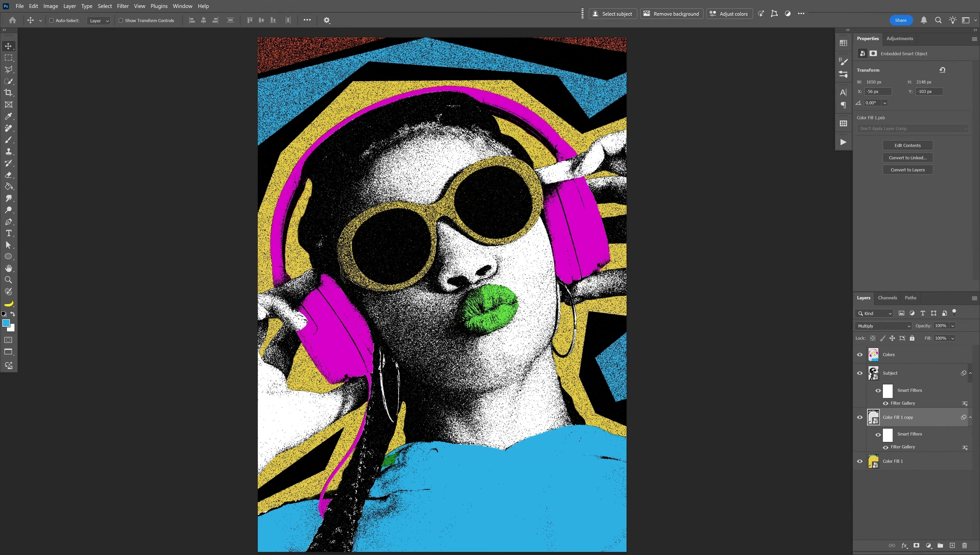This screenshot has height=555, width=980.
Task: Open the Don't Apply Layer Comp dropdown
Action: (912, 128)
